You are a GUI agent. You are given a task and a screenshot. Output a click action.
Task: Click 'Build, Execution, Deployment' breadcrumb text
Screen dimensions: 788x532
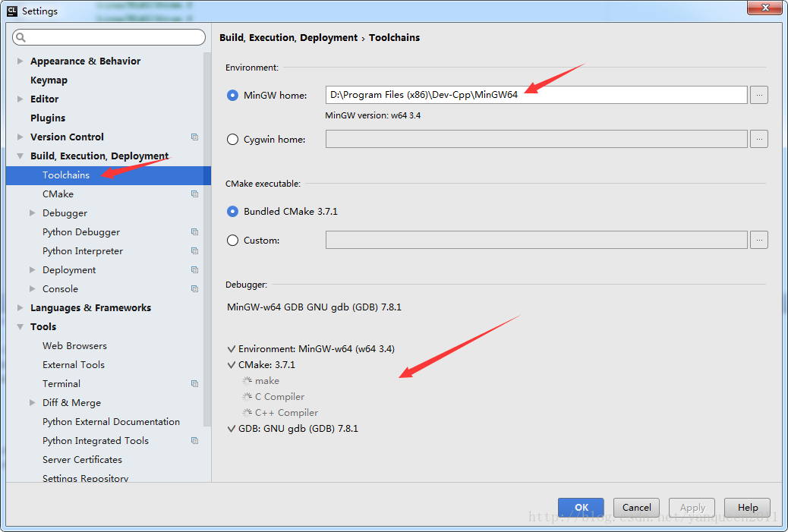coord(288,38)
